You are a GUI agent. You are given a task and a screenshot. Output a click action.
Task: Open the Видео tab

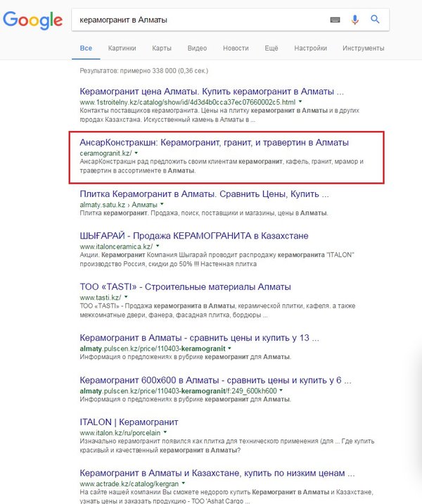pyautogui.click(x=197, y=48)
